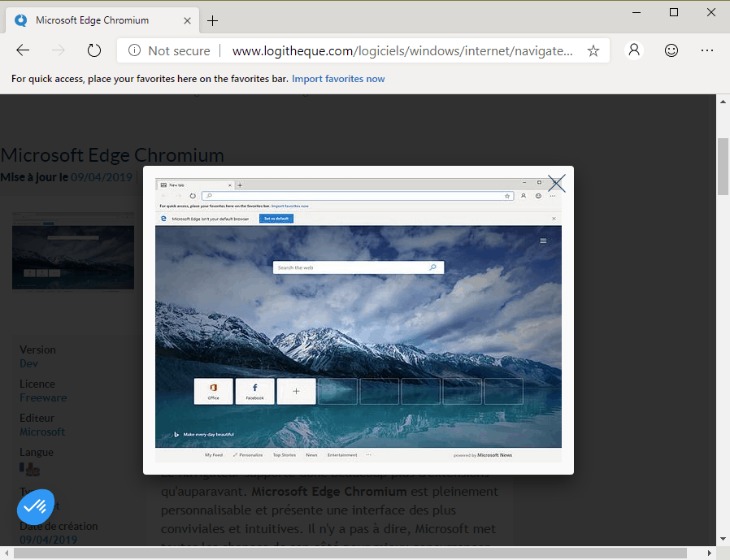Click the Licence label text
This screenshot has height=560, width=730.
(37, 384)
